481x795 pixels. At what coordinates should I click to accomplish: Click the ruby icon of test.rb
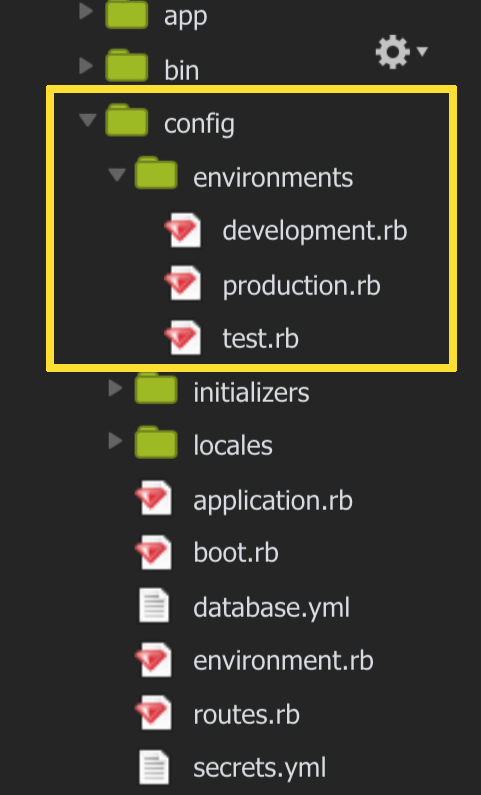point(183,337)
